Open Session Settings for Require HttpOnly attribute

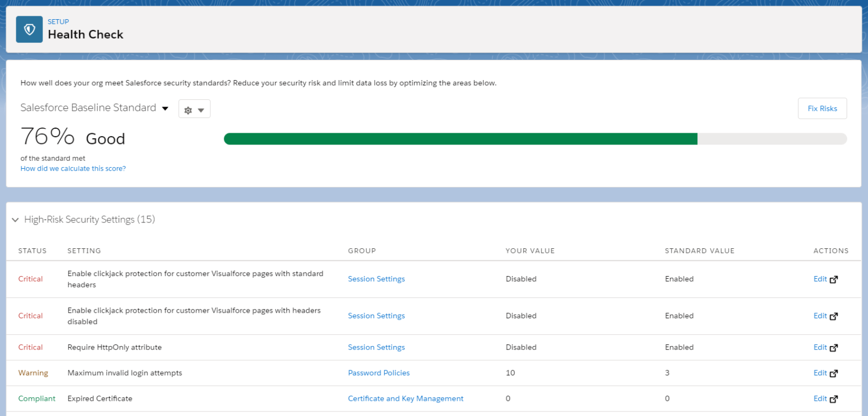(x=376, y=347)
